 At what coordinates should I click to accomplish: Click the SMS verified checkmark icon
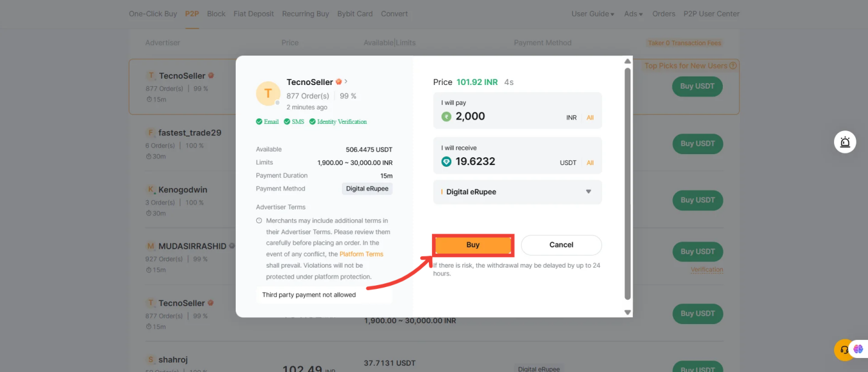click(285, 121)
